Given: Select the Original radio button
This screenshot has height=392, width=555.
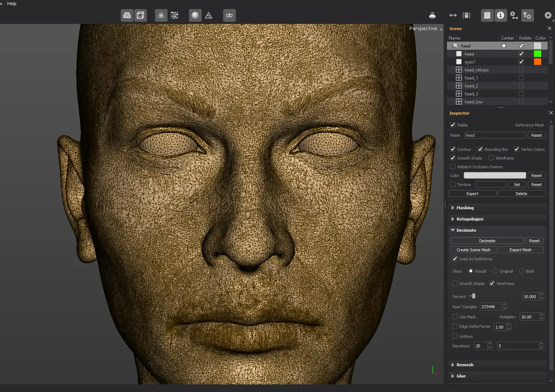Looking at the screenshot, I should click(x=495, y=271).
